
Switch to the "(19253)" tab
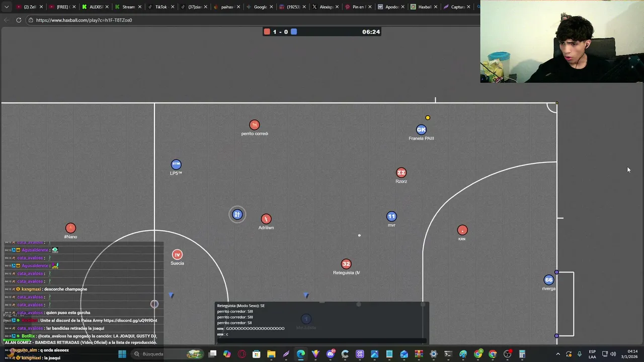click(x=292, y=7)
